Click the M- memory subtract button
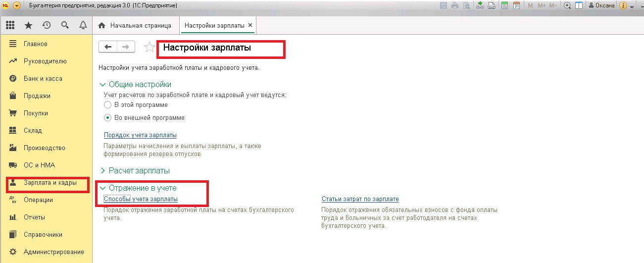This screenshot has width=644, height=263. coord(554,5)
